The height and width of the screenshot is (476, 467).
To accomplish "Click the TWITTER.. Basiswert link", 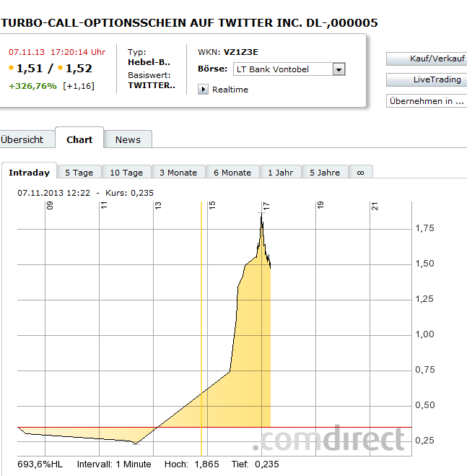I will click(x=152, y=85).
